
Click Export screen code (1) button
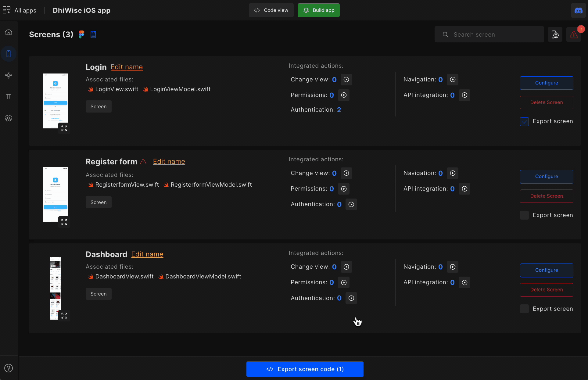[305, 369]
